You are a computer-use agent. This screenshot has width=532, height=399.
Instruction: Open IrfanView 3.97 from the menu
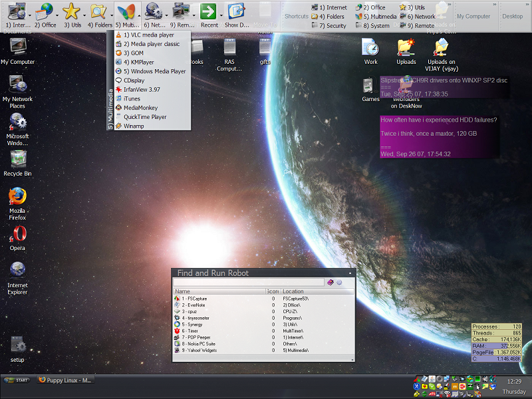click(141, 89)
